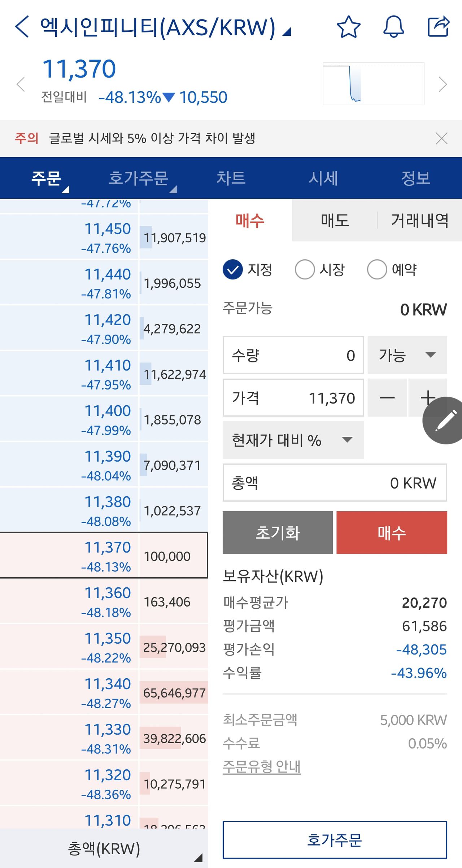
Task: Tap the red 매수 buy button
Action: pos(392,532)
